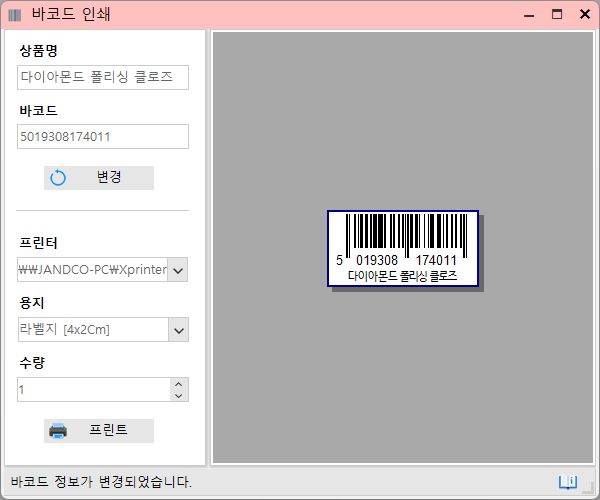Click the 프린터 label
Viewport: 600px width, 500px height.
(x=38, y=243)
